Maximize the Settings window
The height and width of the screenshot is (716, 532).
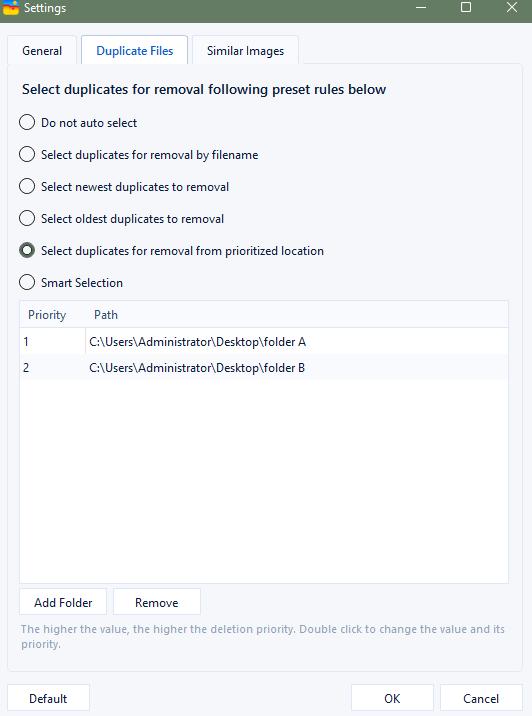pos(466,8)
